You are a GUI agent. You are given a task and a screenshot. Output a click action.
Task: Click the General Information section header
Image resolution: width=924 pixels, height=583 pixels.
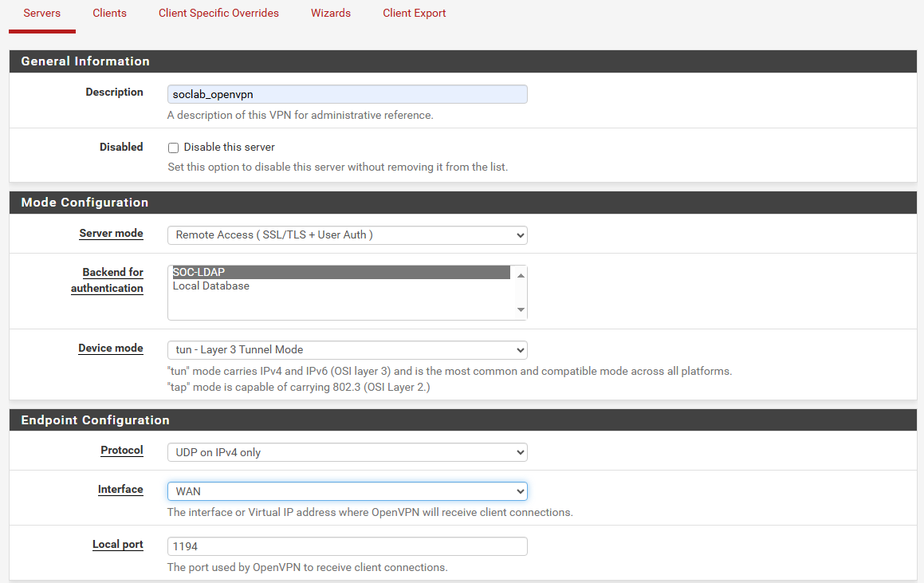point(462,61)
